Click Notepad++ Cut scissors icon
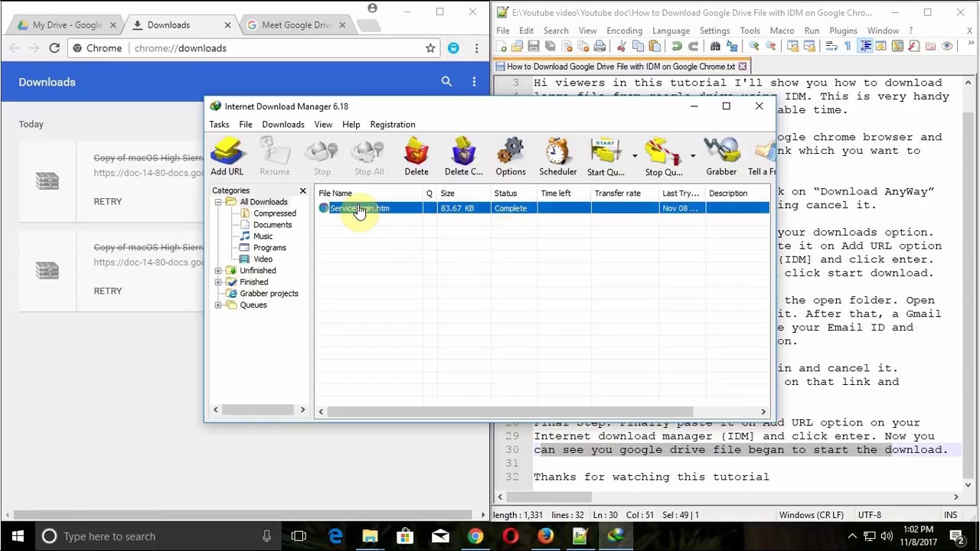Viewport: 980px width, 551px height. click(x=622, y=47)
